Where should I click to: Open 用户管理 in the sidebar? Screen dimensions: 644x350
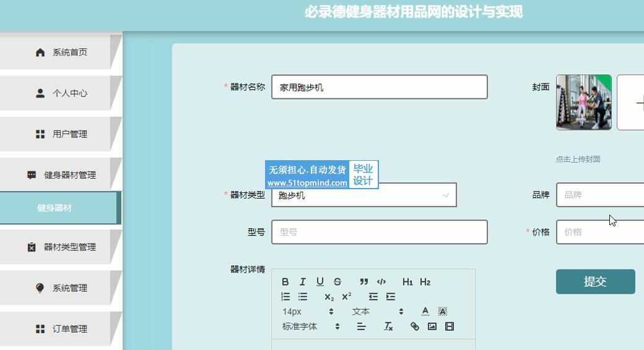point(61,134)
